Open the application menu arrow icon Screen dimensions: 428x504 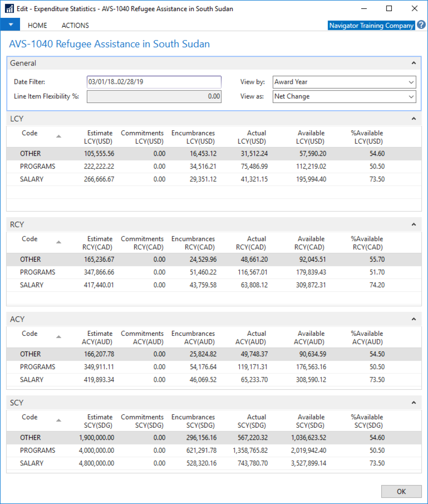[10, 24]
